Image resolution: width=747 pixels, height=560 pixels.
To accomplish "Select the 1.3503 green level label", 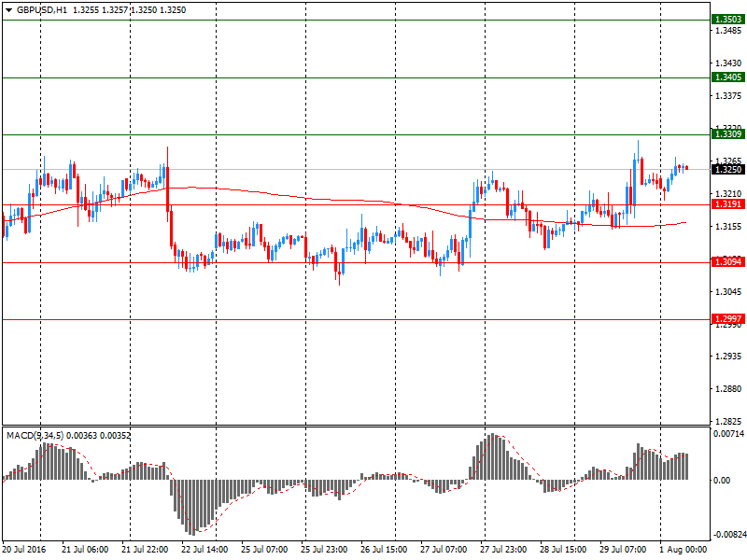I will (x=728, y=19).
